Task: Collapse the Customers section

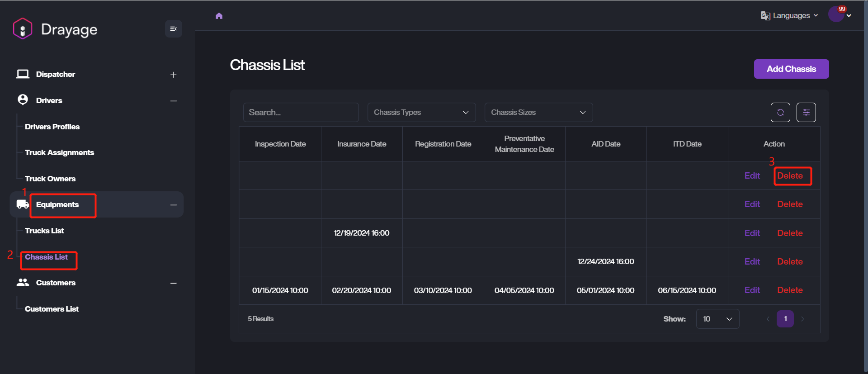Action: pos(173,283)
